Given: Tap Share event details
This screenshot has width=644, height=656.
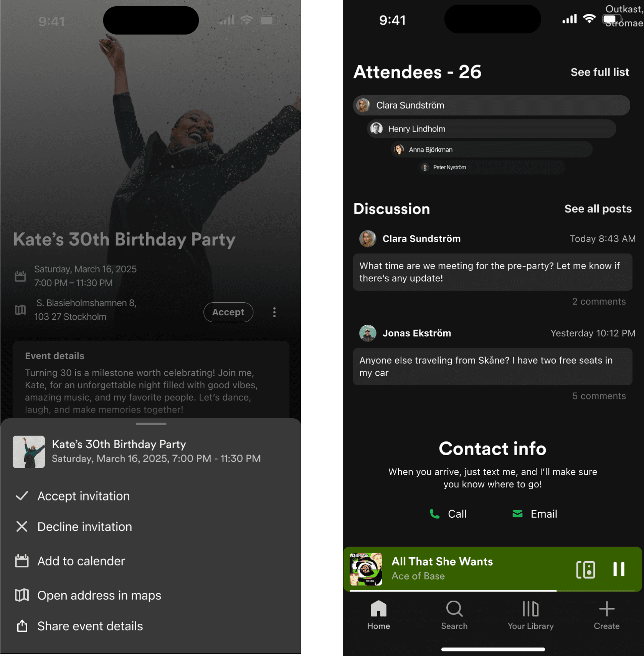Looking at the screenshot, I should tap(90, 626).
